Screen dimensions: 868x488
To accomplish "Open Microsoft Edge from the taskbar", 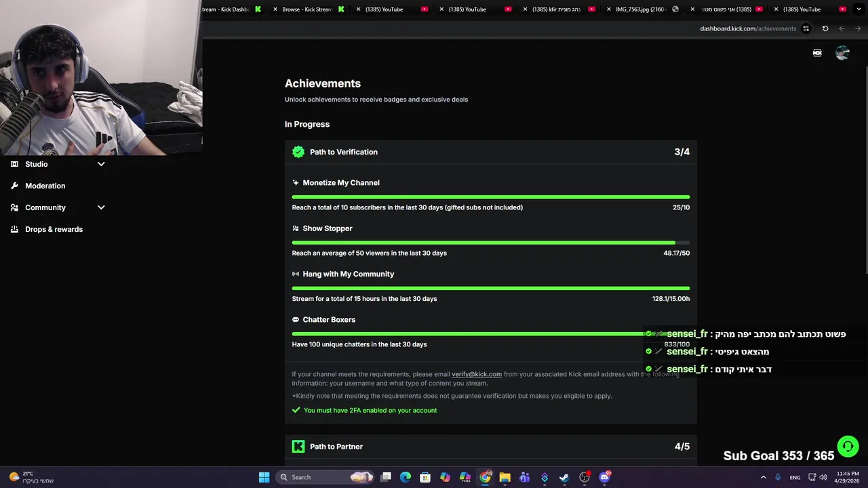I will [x=406, y=477].
